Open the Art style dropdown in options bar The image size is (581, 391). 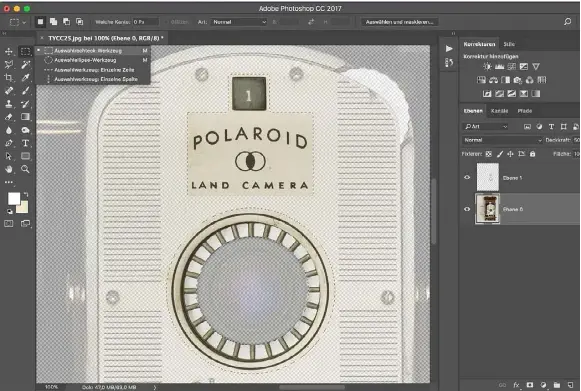pos(239,22)
